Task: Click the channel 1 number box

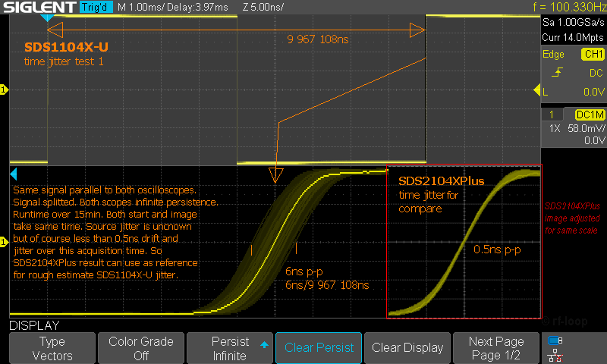Action: click(x=552, y=115)
